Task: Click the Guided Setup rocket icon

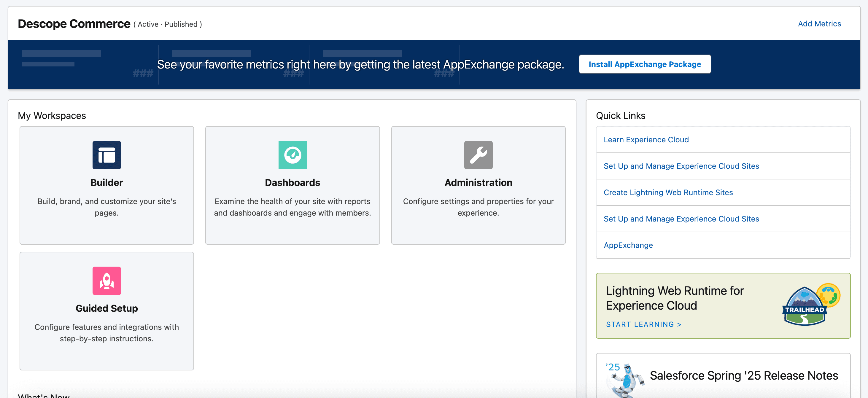Action: [x=106, y=281]
